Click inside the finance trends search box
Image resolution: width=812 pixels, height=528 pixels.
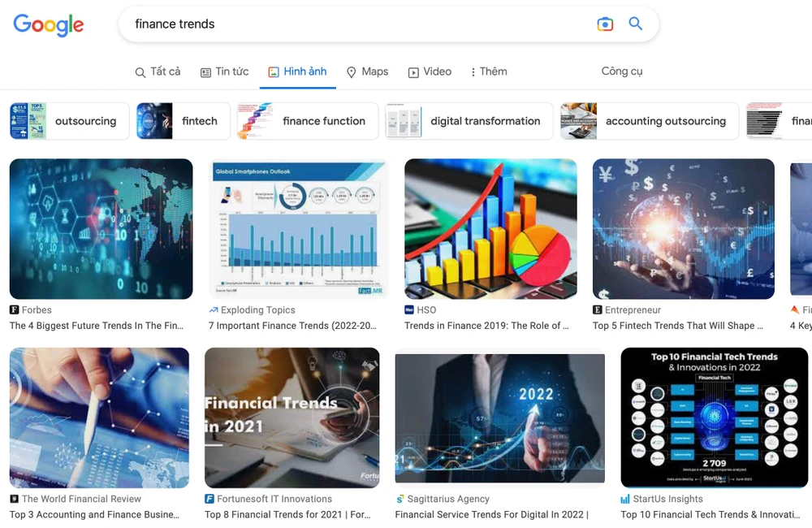[x=357, y=24]
